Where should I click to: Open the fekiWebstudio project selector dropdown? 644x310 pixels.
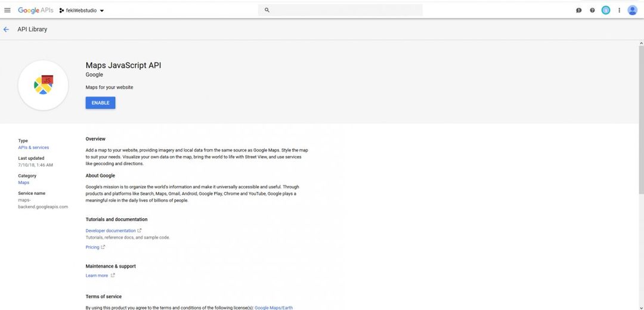tap(82, 10)
